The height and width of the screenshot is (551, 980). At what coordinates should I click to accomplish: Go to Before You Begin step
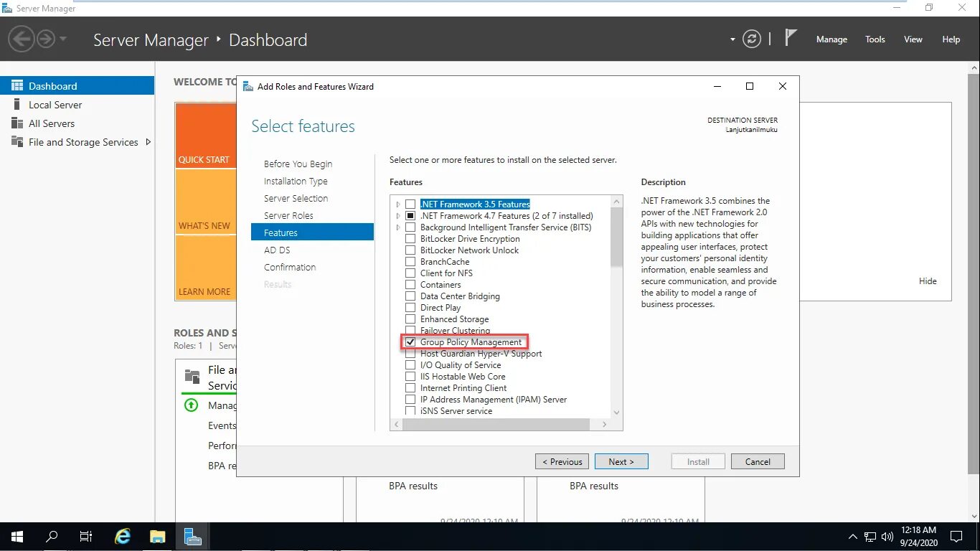tap(298, 164)
